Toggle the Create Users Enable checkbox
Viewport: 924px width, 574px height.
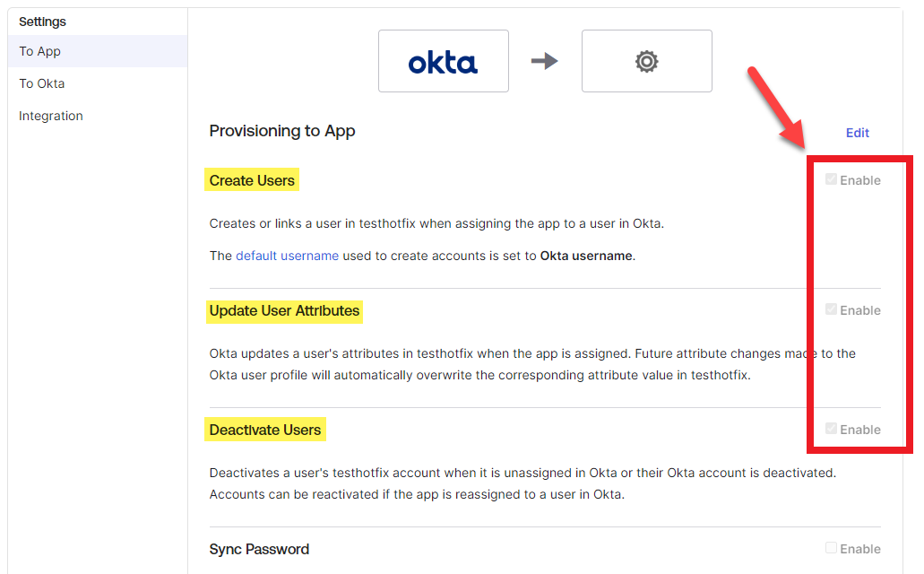tap(831, 179)
